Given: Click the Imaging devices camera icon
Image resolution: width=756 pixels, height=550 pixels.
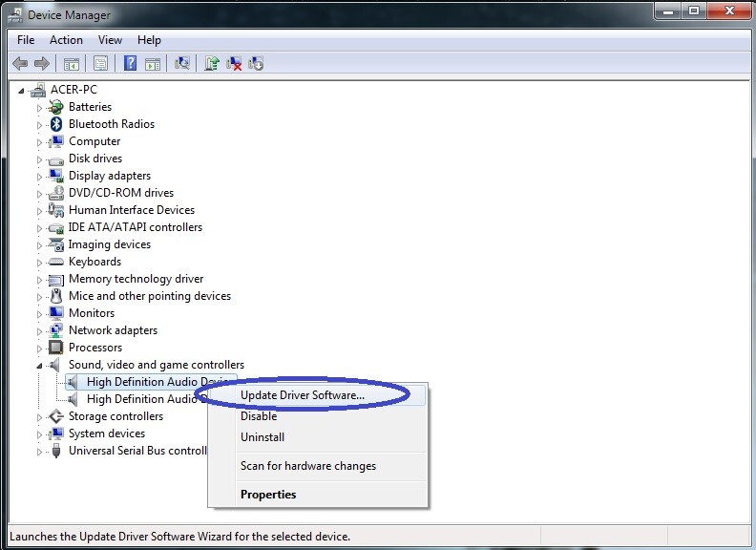Looking at the screenshot, I should (x=56, y=244).
